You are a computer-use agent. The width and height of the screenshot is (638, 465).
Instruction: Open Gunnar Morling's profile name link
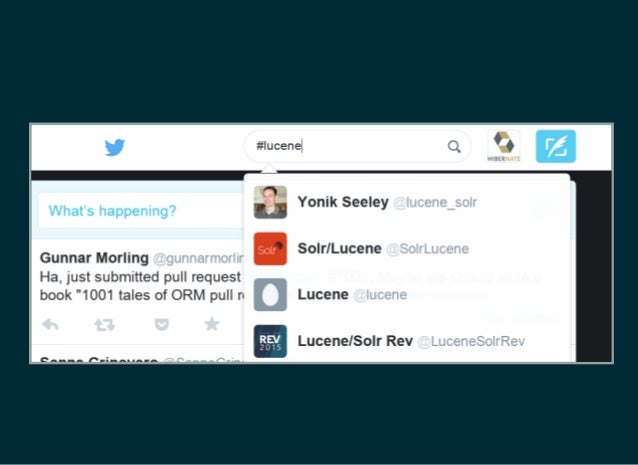click(x=94, y=258)
